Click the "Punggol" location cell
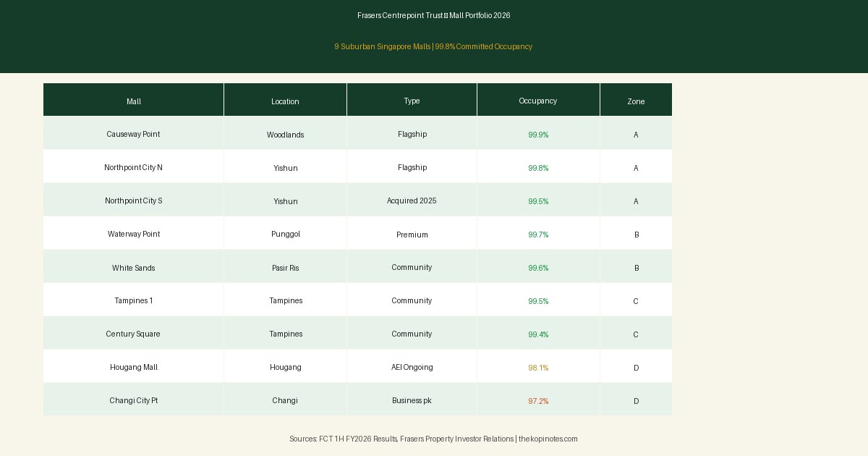This screenshot has height=456, width=868. click(x=286, y=234)
